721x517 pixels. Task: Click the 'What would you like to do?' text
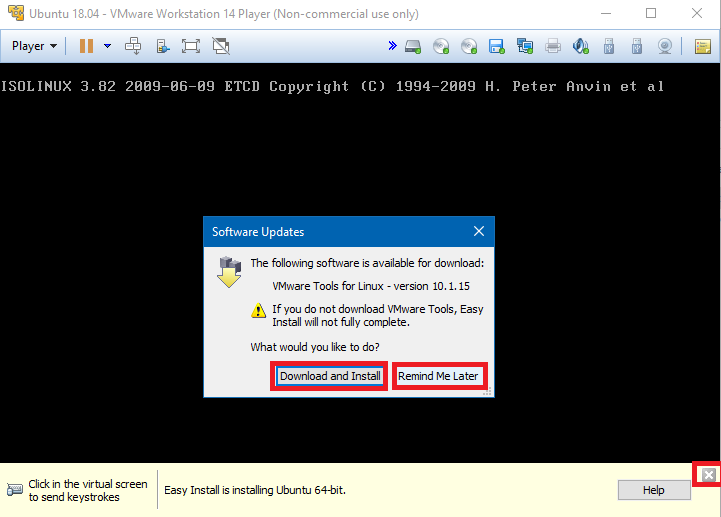tap(315, 347)
